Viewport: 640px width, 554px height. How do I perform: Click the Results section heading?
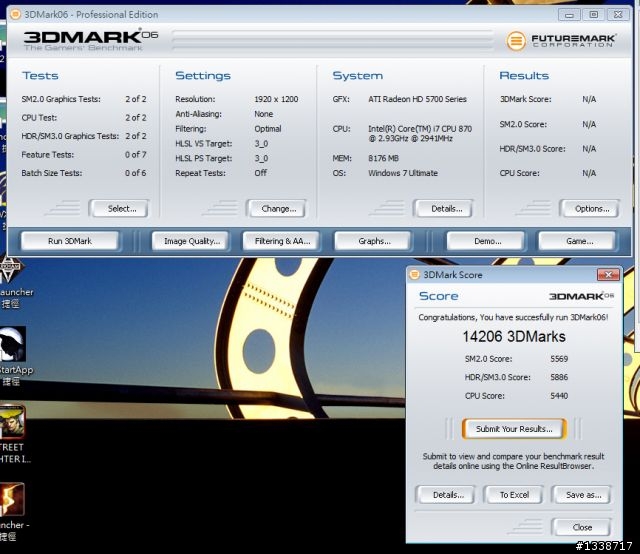524,76
